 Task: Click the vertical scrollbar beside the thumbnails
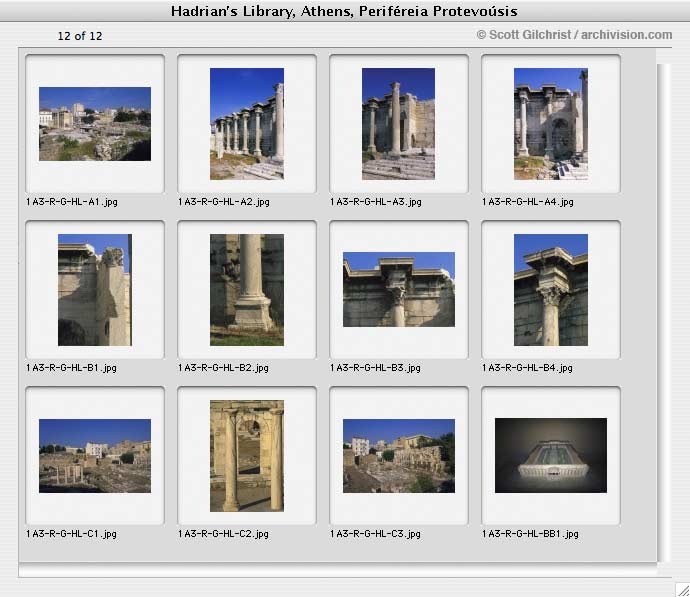coord(664,312)
